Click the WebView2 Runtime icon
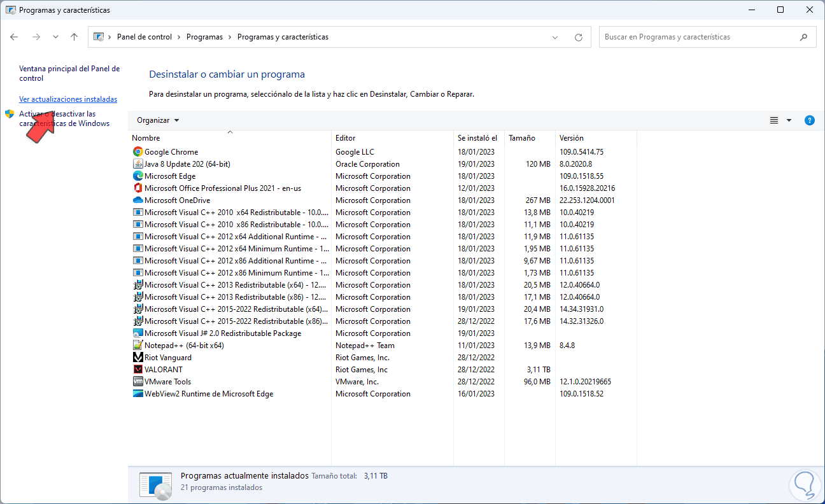 [138, 394]
